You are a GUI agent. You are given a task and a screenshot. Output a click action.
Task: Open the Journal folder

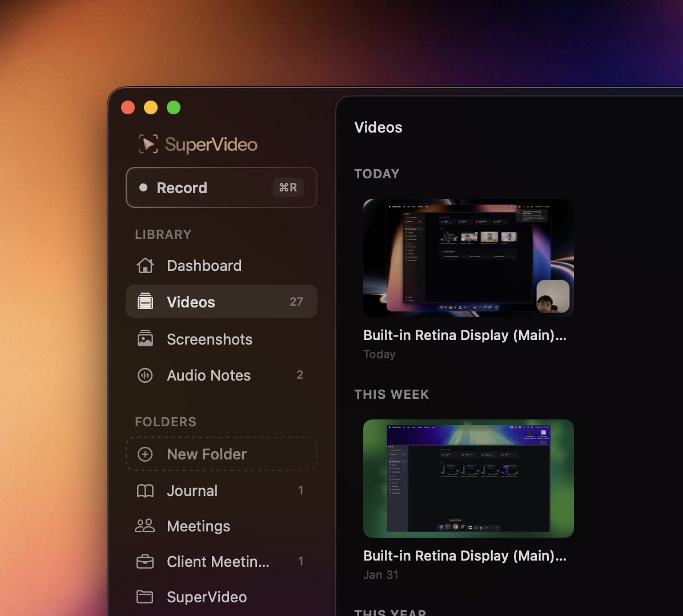coord(221,491)
